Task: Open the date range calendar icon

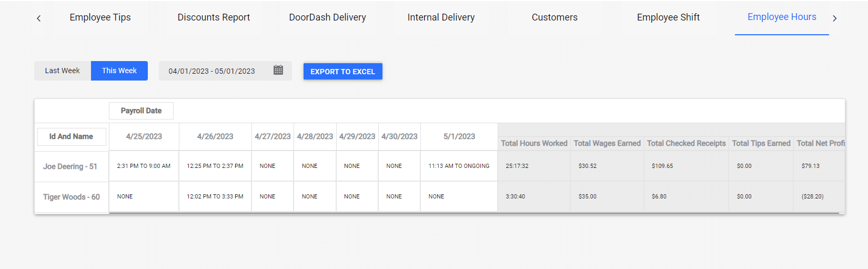Action: 278,70
